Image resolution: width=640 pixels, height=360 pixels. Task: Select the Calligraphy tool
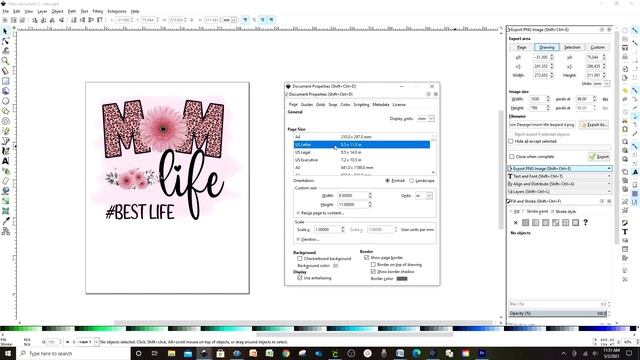(5, 151)
